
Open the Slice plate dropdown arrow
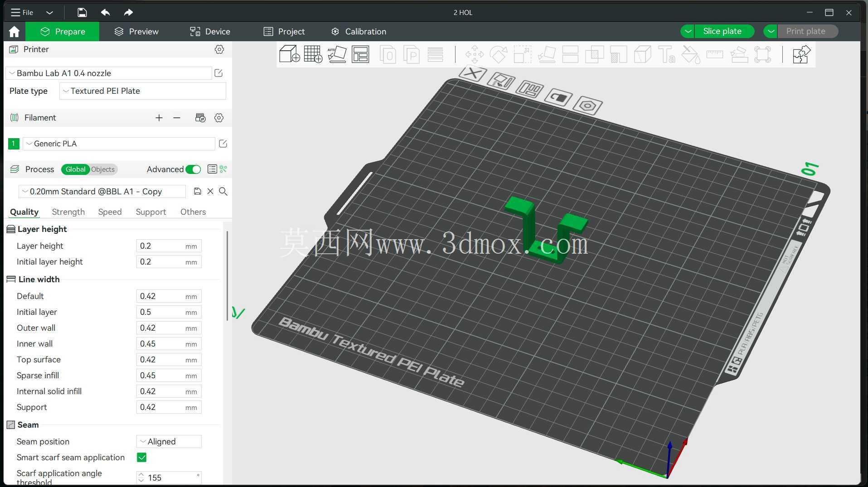coord(688,31)
